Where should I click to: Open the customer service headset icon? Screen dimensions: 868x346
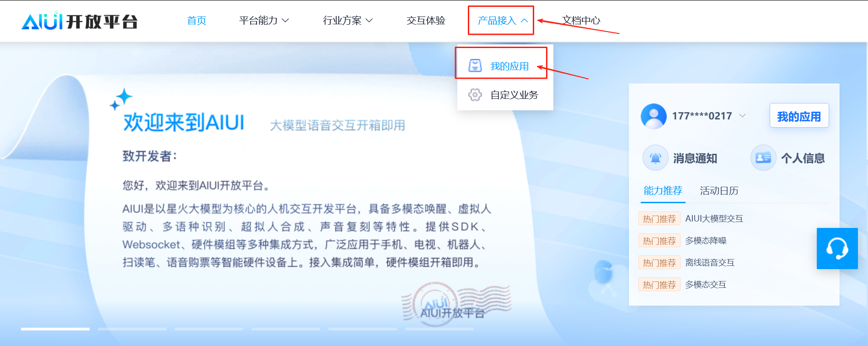[837, 249]
